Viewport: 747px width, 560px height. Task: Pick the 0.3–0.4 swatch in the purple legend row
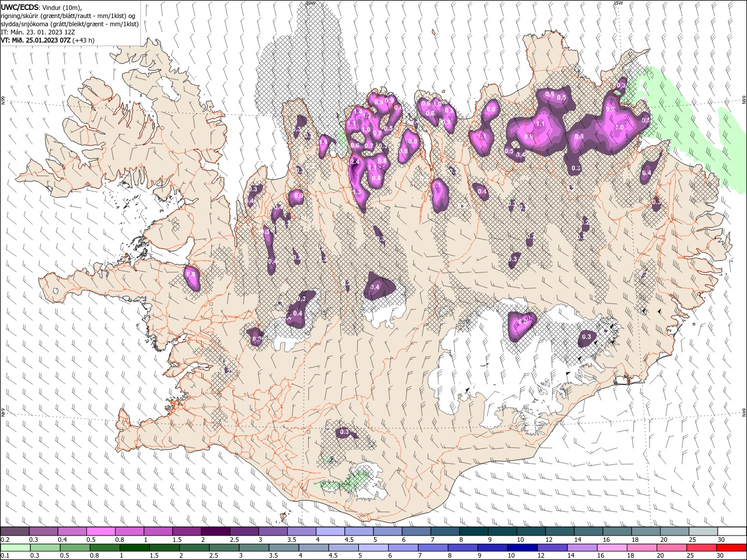(43, 531)
